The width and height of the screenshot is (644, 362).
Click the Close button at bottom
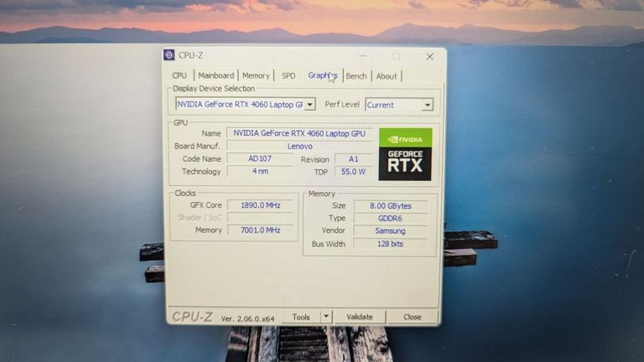(412, 317)
